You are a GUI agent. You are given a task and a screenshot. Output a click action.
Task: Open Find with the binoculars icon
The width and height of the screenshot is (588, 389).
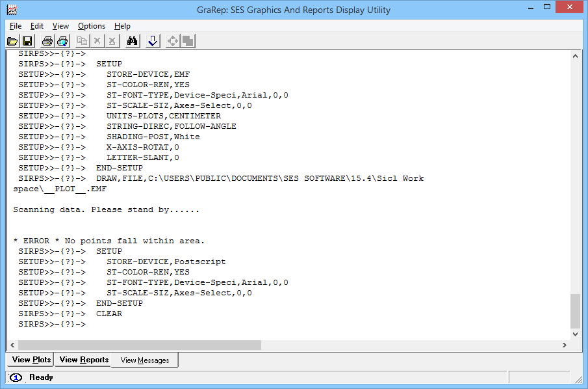point(133,41)
